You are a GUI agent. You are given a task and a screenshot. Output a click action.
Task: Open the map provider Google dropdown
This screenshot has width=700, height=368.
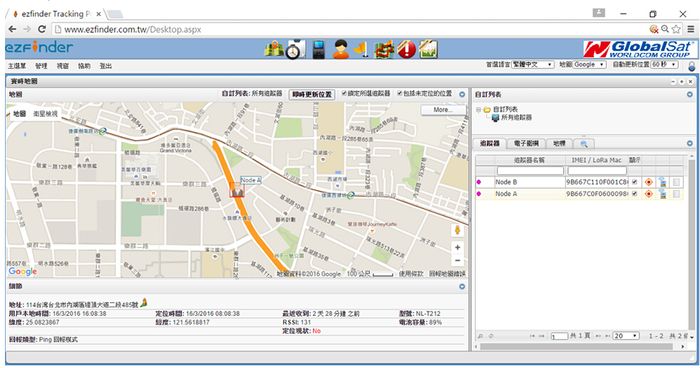pyautogui.click(x=589, y=65)
